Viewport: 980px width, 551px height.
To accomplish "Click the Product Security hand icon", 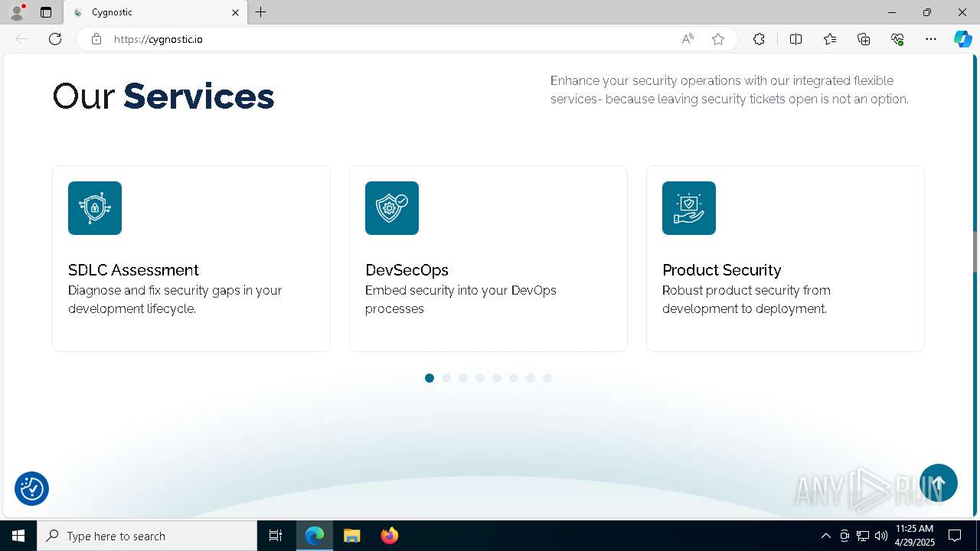I will tap(689, 208).
